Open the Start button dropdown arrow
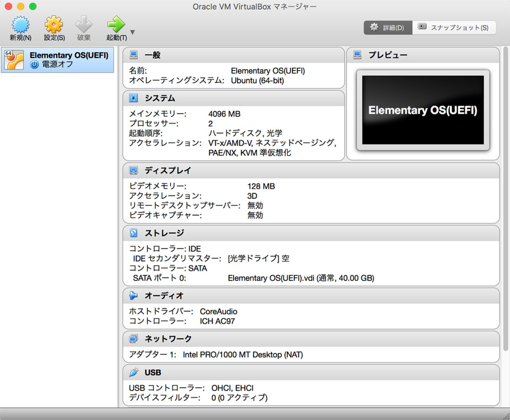The image size is (510, 420). coord(132,32)
